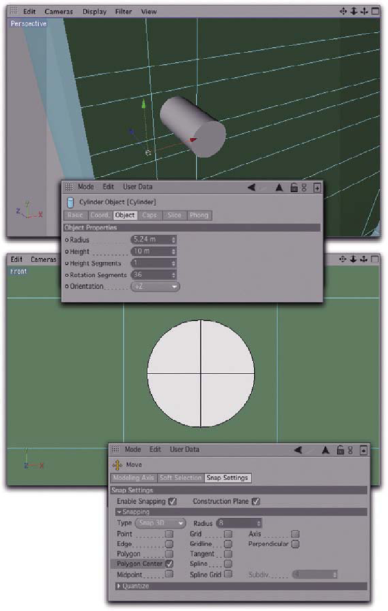Toggle the Enable Snapping checkbox
This screenshot has height=611, width=388.
coord(172,502)
